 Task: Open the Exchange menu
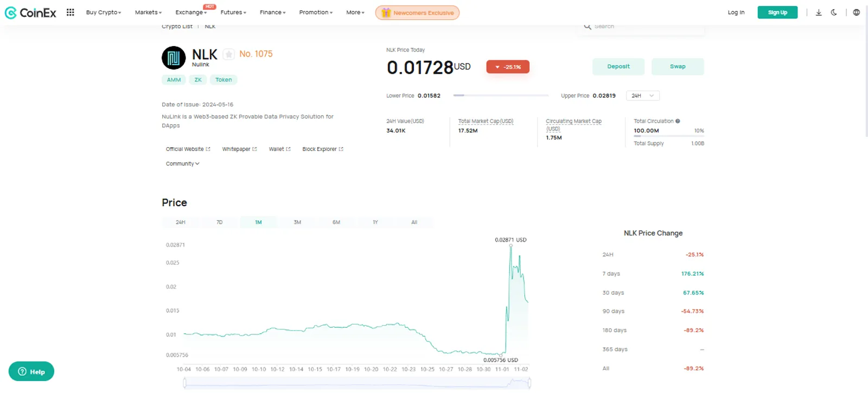click(191, 12)
